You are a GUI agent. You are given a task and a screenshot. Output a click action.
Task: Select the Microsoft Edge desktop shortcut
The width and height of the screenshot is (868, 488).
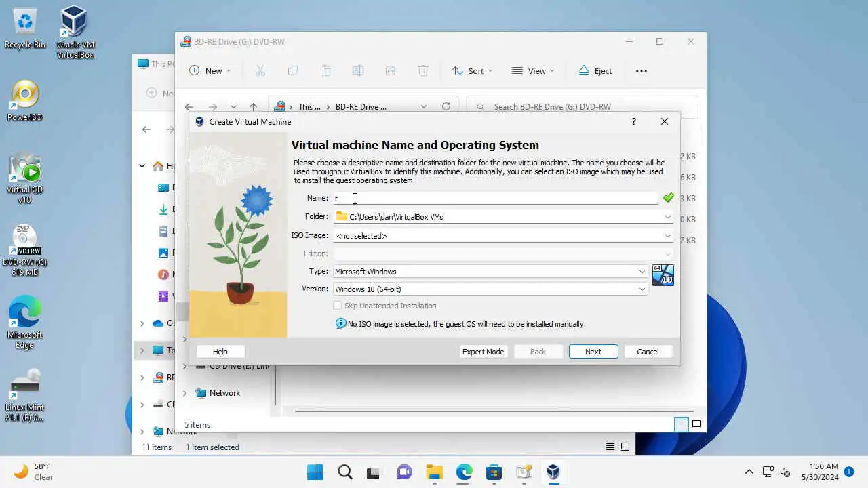coord(25,323)
